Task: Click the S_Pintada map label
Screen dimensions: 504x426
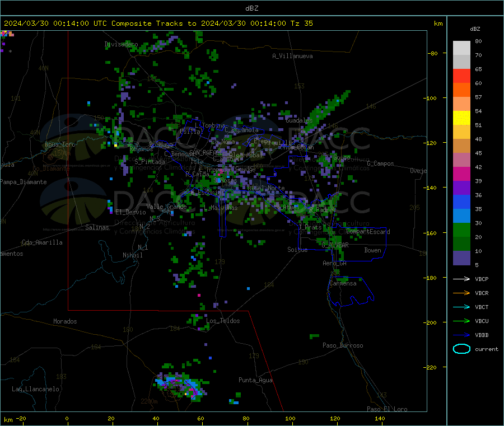Action: point(150,162)
